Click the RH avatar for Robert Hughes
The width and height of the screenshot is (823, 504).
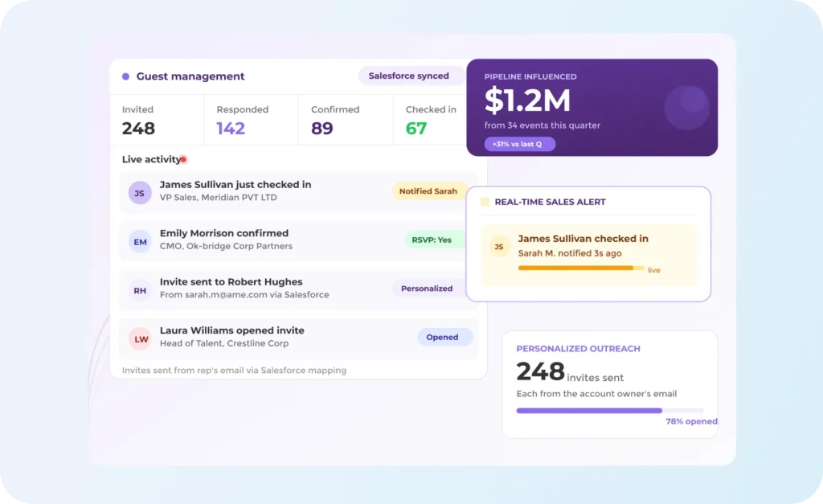(140, 290)
